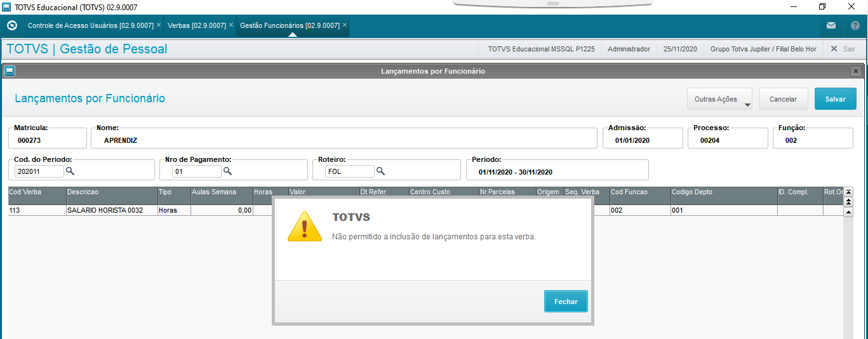
Task: Switch to the Verbas tab
Action: pyautogui.click(x=197, y=25)
